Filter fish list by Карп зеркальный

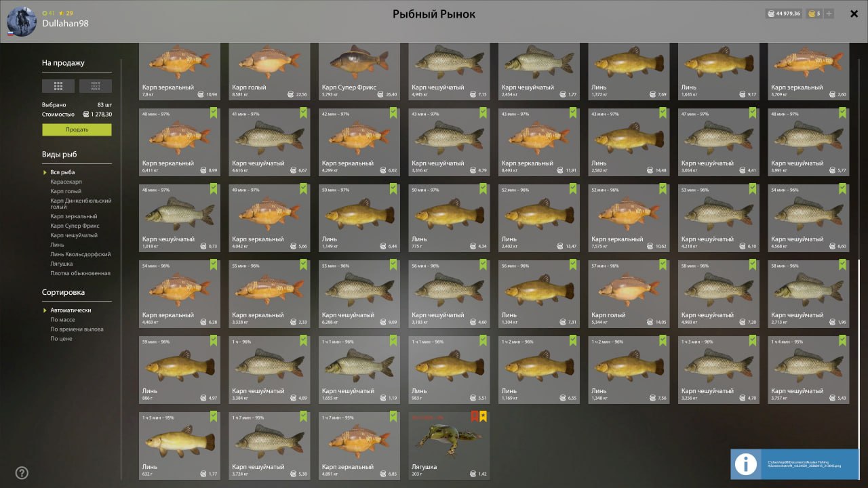[73, 216]
